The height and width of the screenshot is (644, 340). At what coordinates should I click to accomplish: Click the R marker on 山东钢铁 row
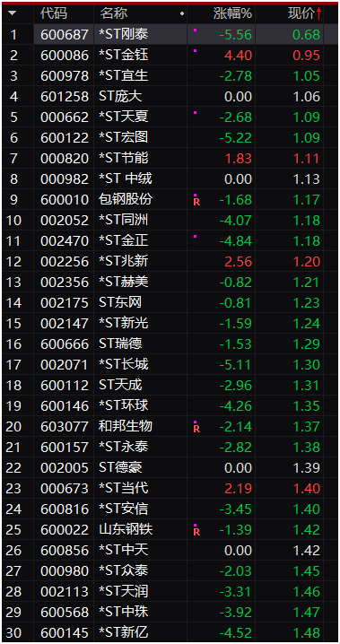(x=196, y=532)
